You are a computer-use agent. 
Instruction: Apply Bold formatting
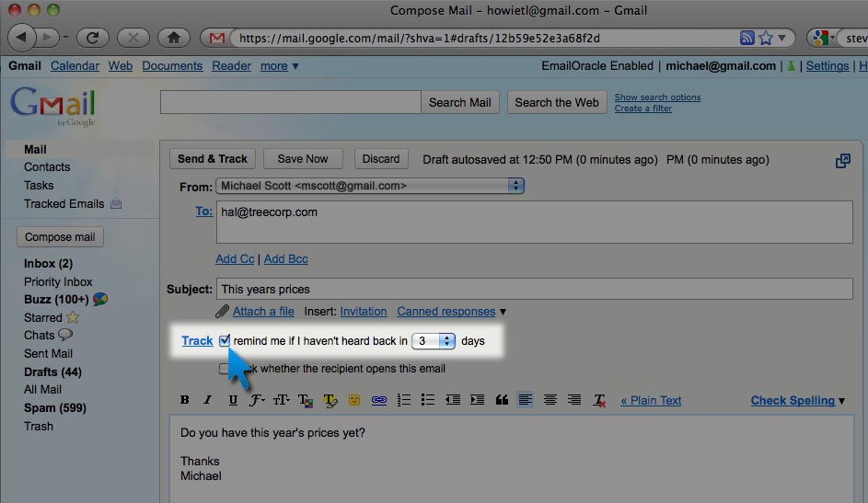(185, 400)
